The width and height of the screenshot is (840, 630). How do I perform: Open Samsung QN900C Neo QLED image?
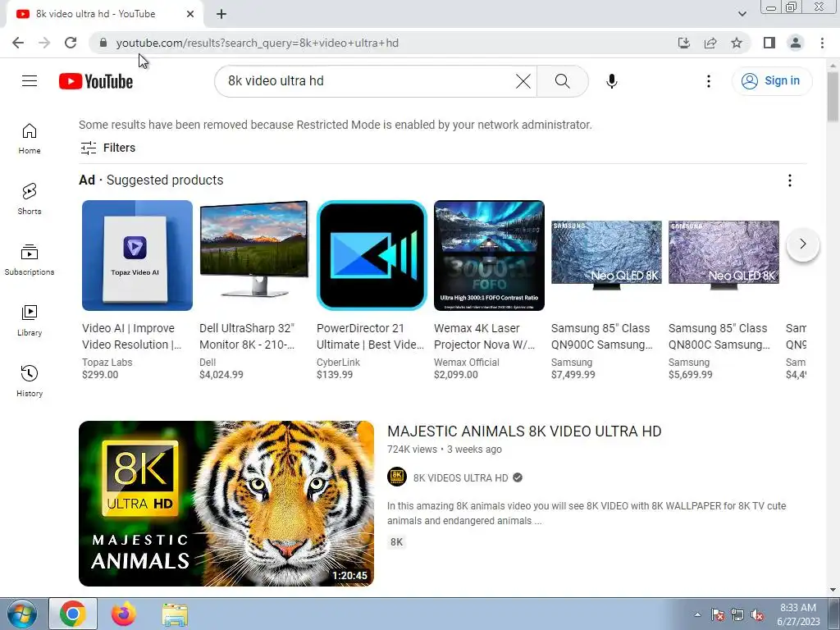tap(606, 256)
